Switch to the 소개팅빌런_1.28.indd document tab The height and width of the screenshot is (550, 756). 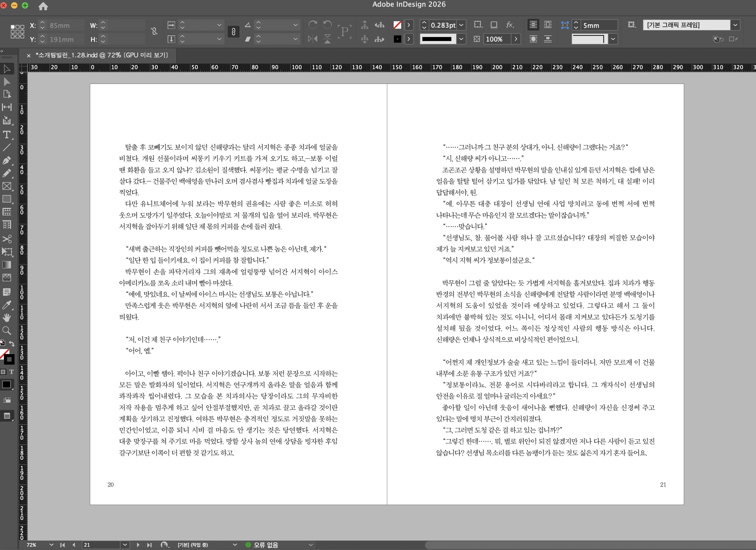[101, 55]
